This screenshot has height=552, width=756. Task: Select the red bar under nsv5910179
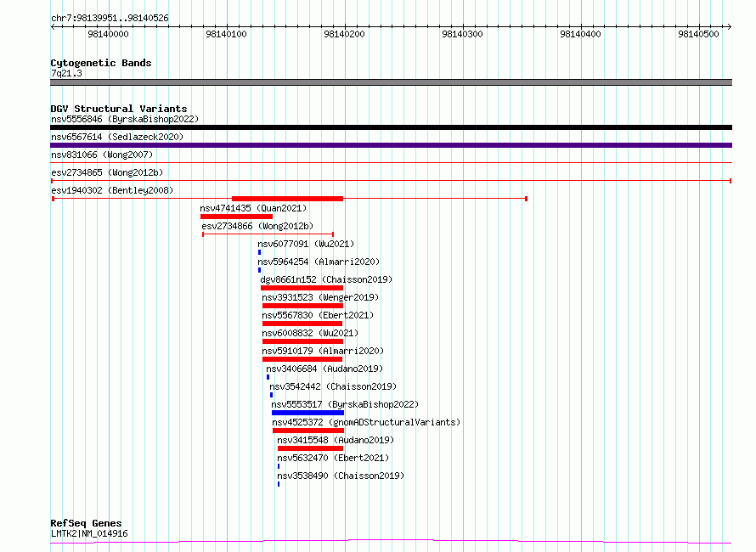coord(302,359)
